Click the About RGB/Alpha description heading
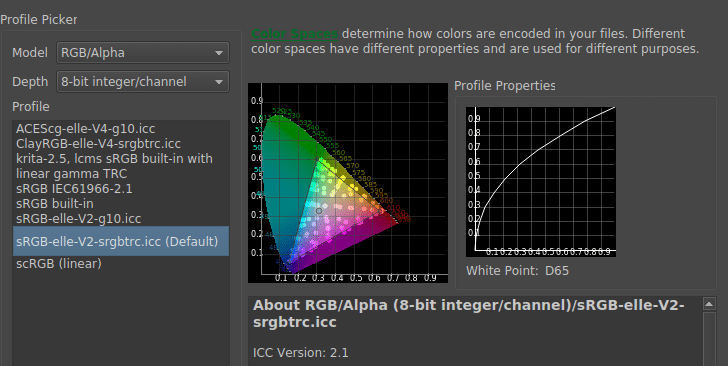728x366 pixels. point(468,314)
